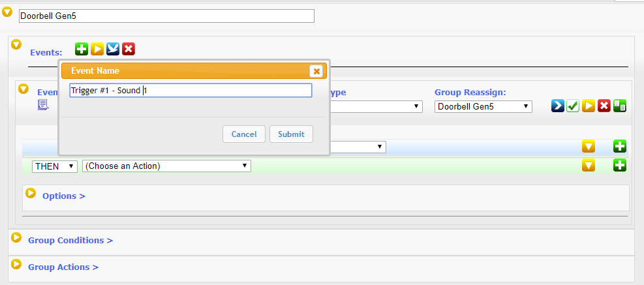
Task: Click the green checkmark event icon
Action: pos(573,106)
